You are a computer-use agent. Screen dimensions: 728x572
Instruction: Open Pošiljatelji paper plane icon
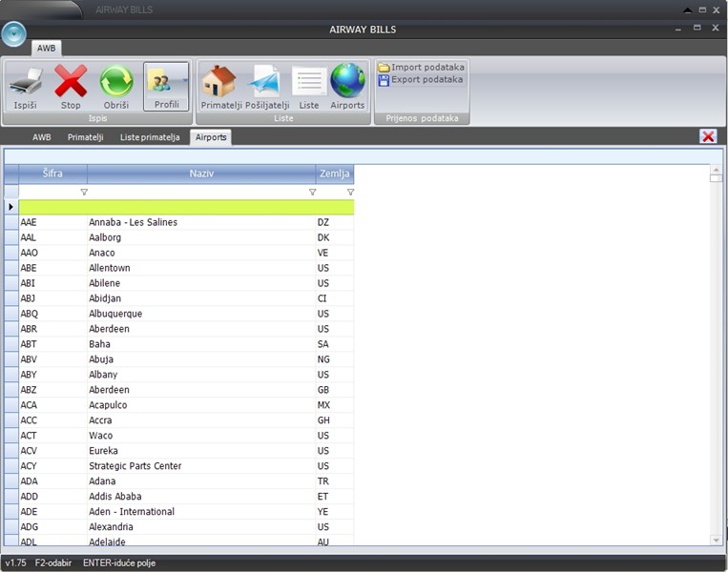pyautogui.click(x=265, y=81)
